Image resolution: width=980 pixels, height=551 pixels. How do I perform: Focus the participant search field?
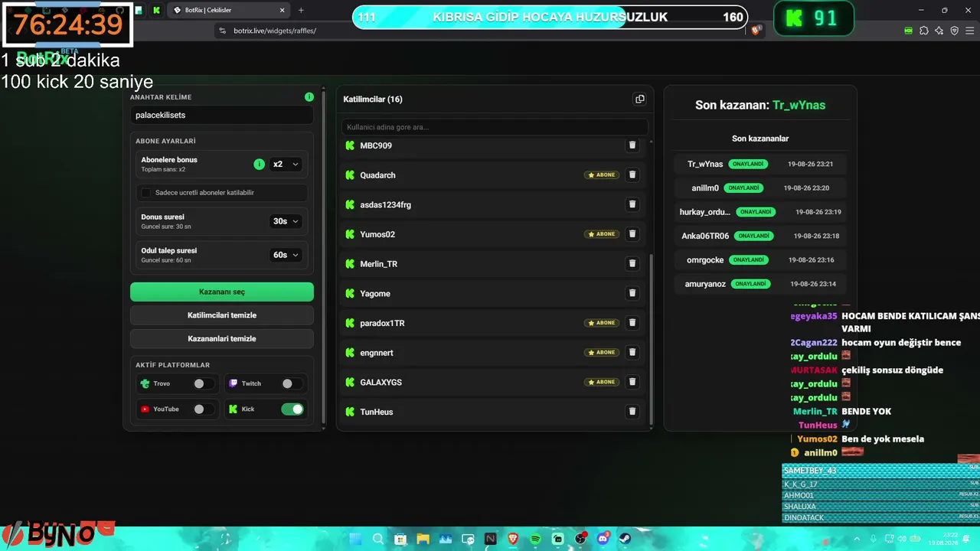click(x=495, y=127)
